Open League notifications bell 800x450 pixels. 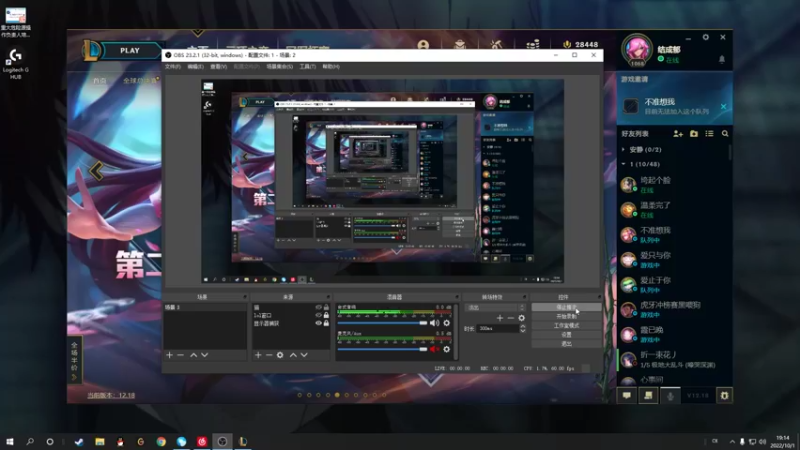(722, 59)
